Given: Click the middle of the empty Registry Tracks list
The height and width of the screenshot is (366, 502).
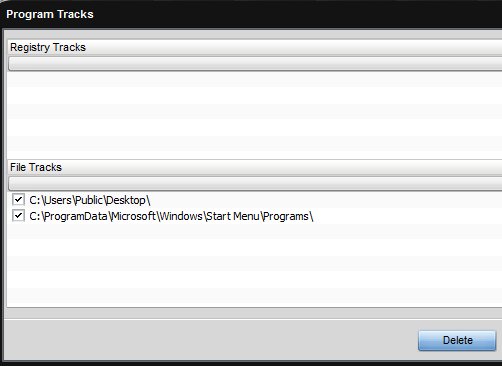Looking at the screenshot, I should (x=255, y=113).
